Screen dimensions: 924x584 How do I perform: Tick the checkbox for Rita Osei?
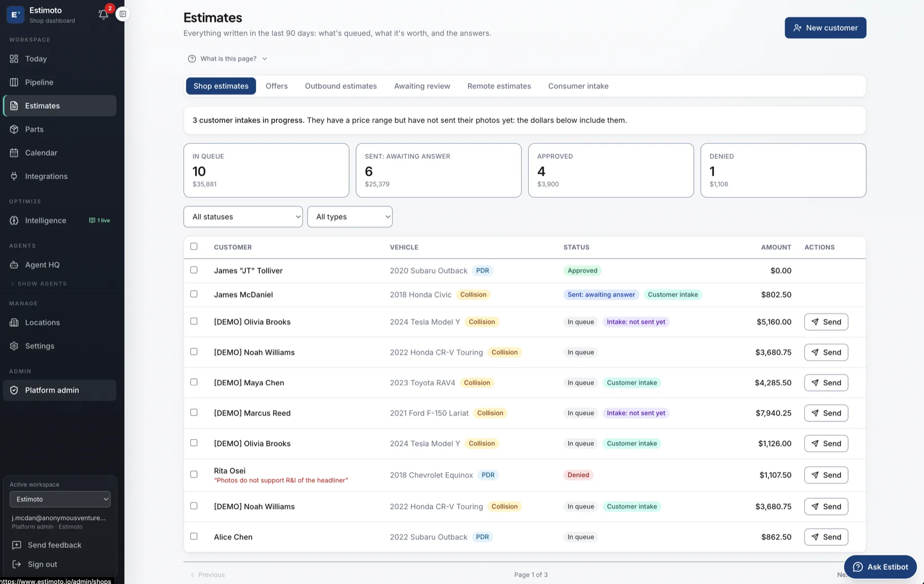pos(194,475)
